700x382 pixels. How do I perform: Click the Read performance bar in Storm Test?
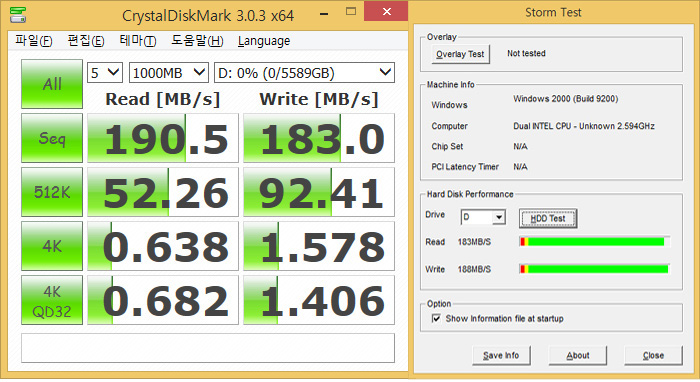click(594, 241)
